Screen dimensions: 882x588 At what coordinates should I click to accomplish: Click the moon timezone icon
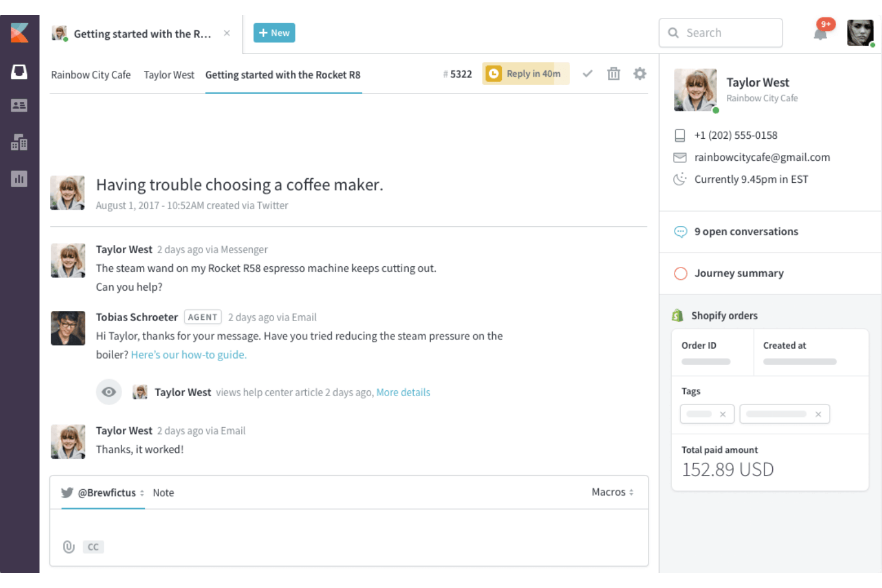680,179
